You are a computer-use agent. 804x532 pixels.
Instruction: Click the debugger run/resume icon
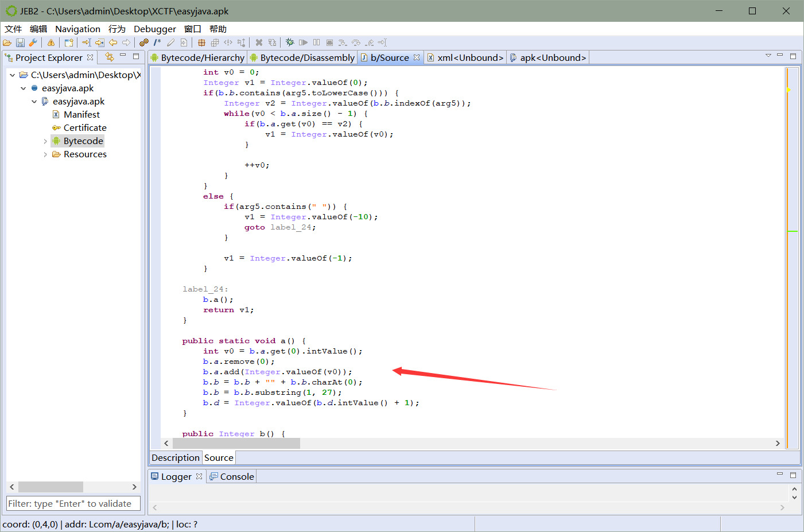point(303,42)
